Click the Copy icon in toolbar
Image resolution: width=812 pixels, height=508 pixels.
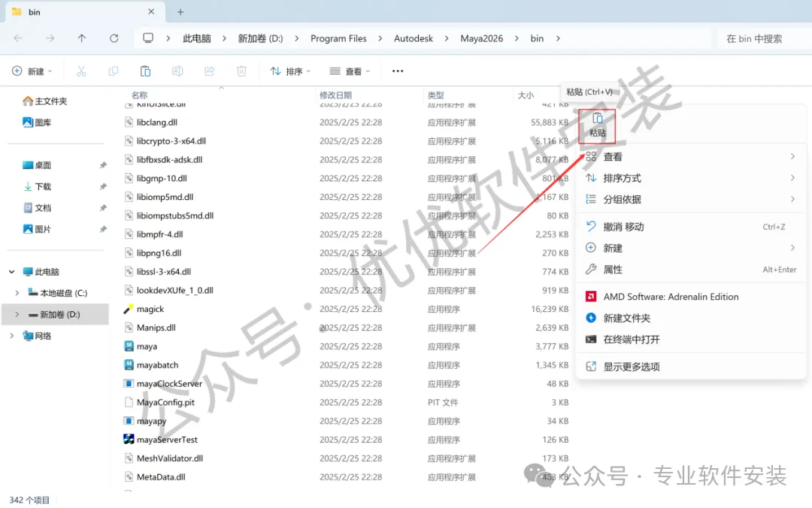tap(114, 71)
